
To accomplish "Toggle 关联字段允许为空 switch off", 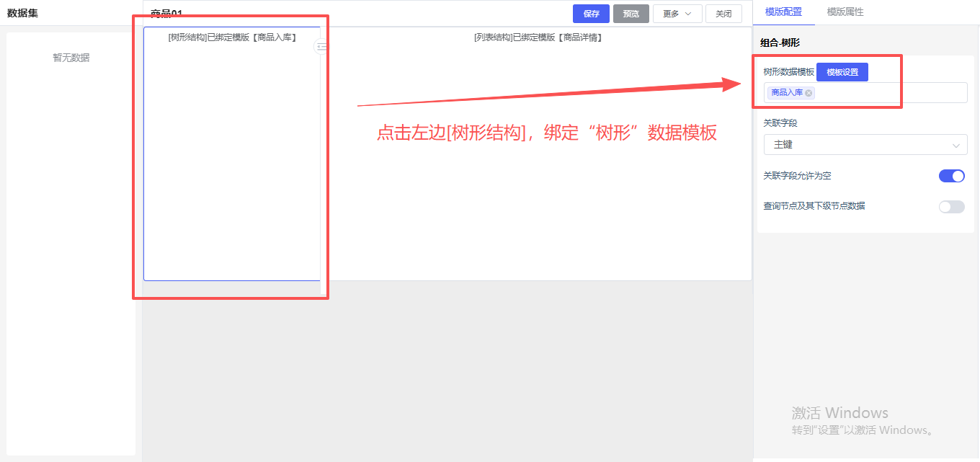I will coord(951,176).
